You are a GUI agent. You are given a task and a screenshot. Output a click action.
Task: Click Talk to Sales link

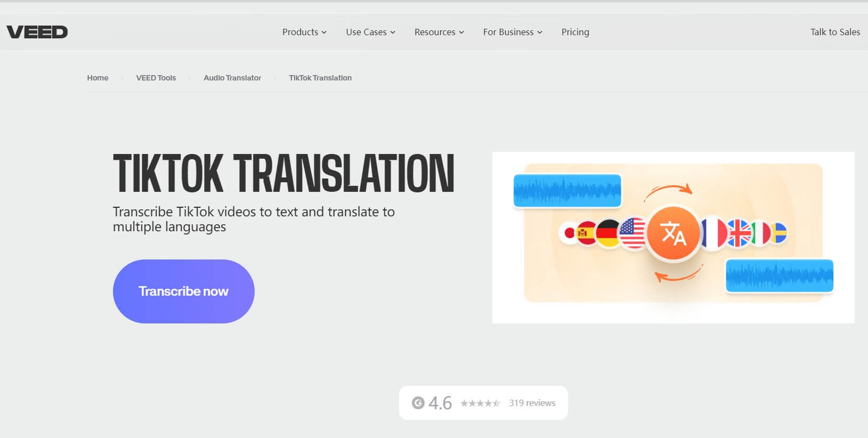point(835,32)
